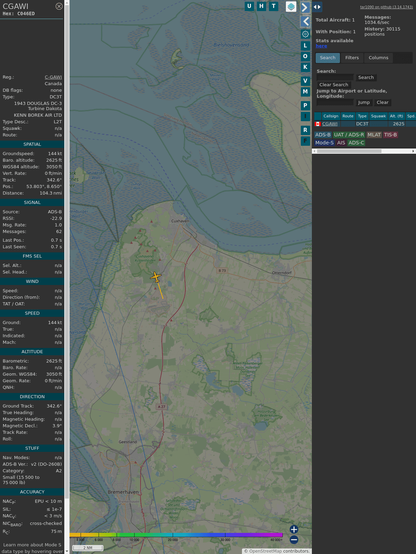Screen dimensions: 416x554
Task: Switch to the Columns tab
Action: click(x=378, y=58)
